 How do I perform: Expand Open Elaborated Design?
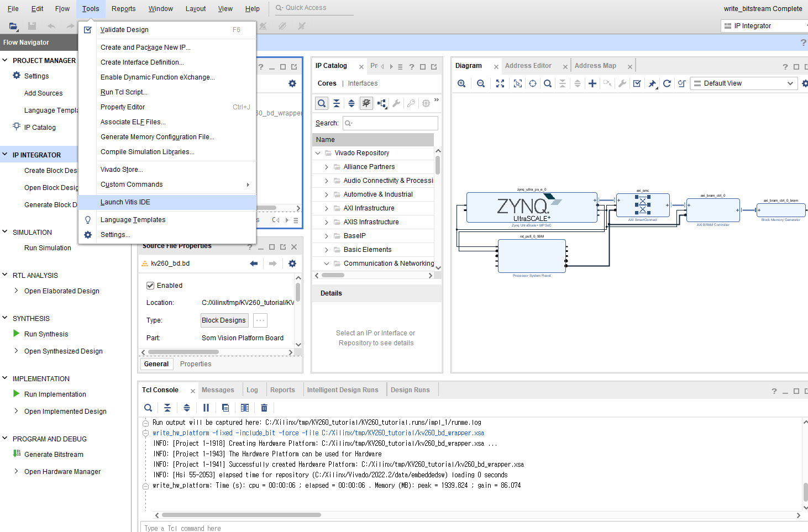[16, 291]
